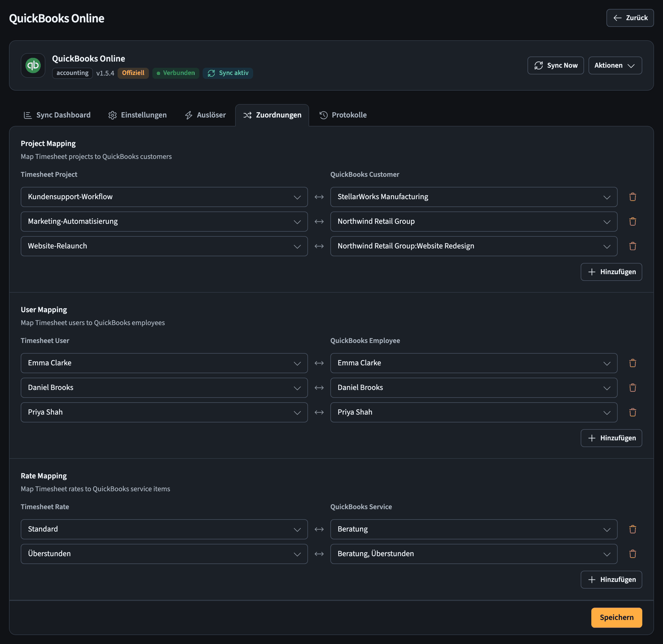Click the Project Mapping section heading
This screenshot has height=644, width=663.
(x=48, y=144)
